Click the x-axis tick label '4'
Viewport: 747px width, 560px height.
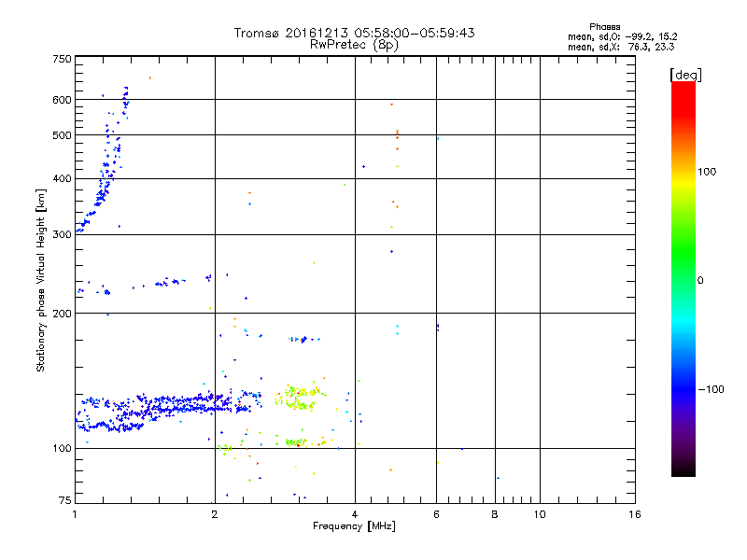pyautogui.click(x=355, y=514)
